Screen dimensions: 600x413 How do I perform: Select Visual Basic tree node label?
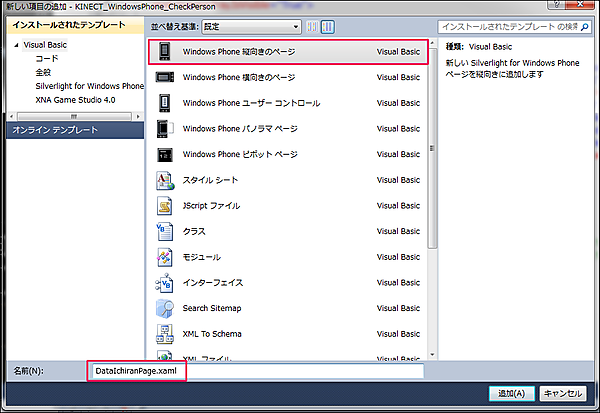[x=45, y=45]
